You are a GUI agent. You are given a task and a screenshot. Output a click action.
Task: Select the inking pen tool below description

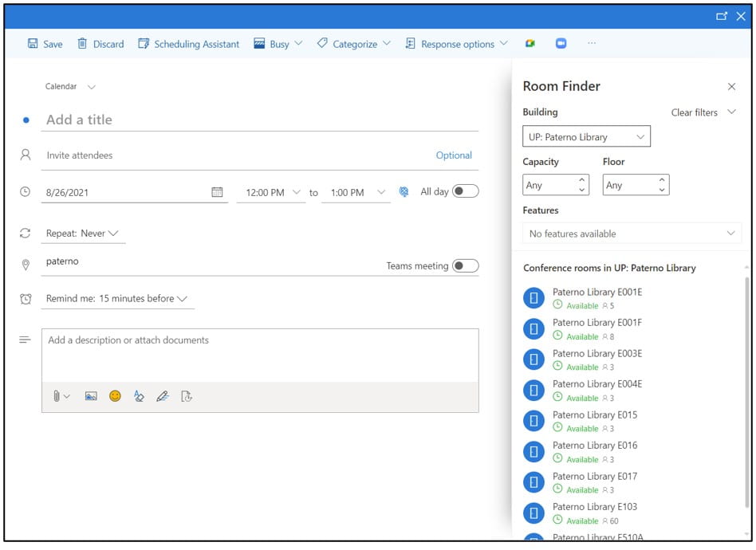coord(163,395)
